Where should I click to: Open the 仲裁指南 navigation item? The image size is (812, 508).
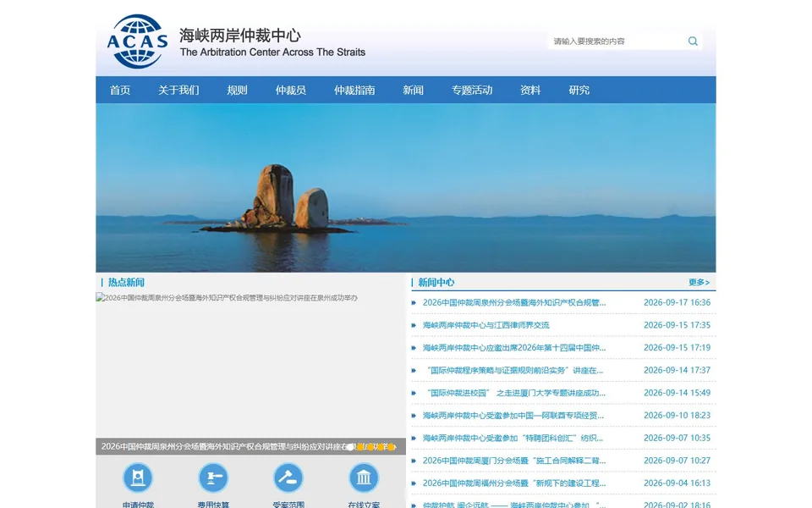354,91
